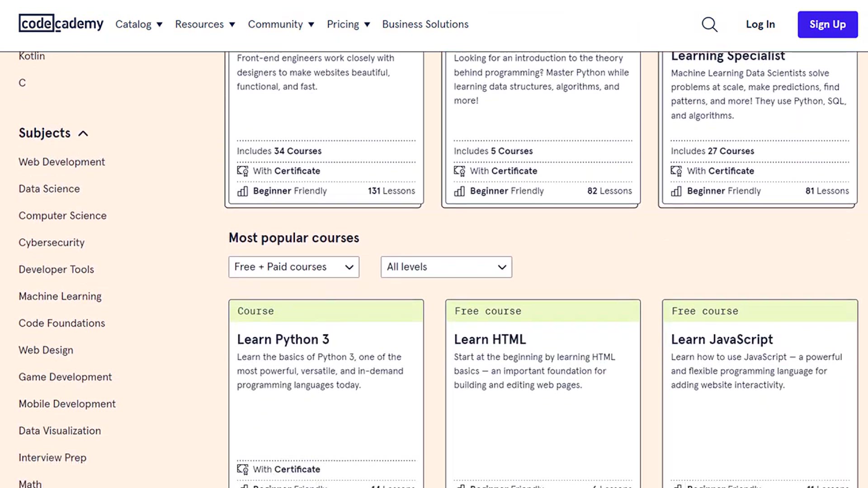Click difficulty bar icon beside 82 Lessons
This screenshot has height=488, width=868.
[x=460, y=191]
